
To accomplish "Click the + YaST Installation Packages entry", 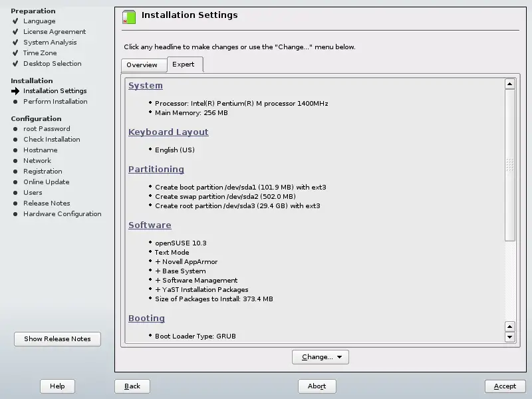I will click(x=201, y=290).
